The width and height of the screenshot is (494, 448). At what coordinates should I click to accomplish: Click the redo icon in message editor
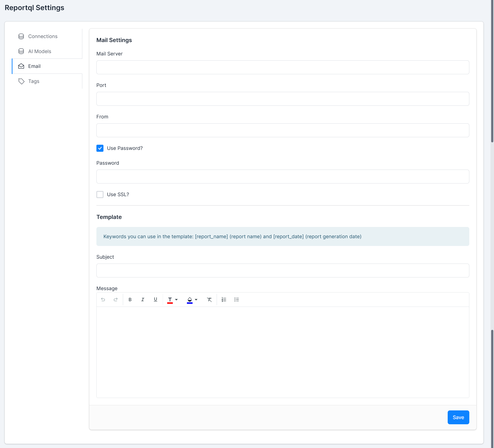point(116,299)
